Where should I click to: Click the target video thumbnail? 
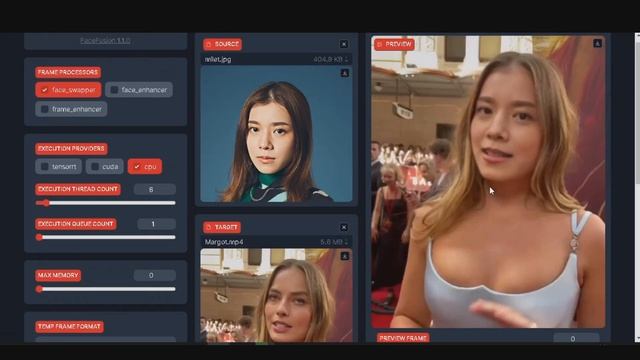(x=276, y=295)
